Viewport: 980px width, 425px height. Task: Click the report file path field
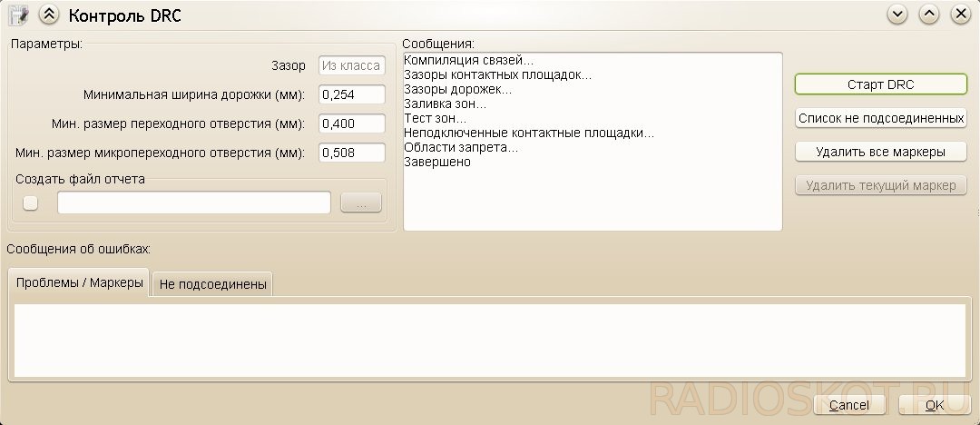tap(194, 203)
